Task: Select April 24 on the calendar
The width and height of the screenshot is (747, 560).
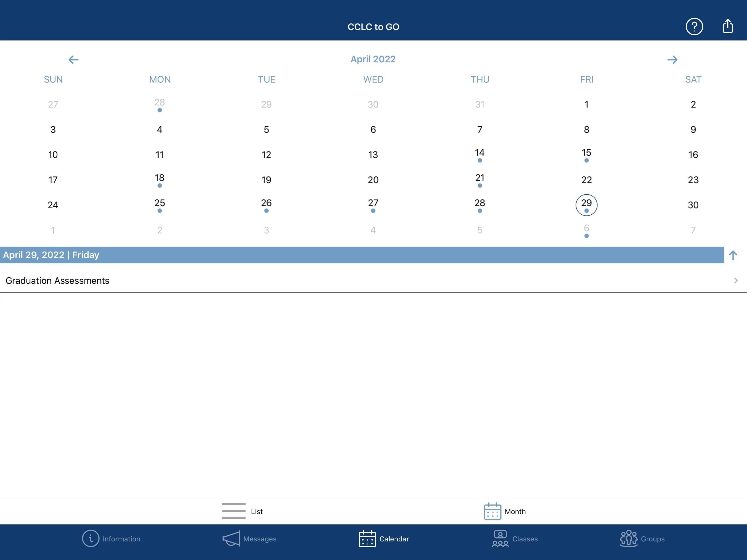Action: coord(53,205)
